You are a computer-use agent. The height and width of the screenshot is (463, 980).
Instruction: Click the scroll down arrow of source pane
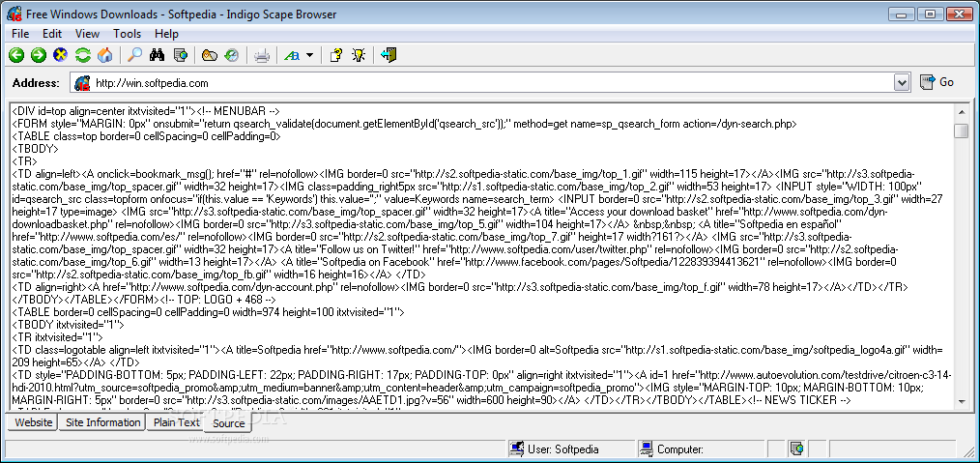962,404
